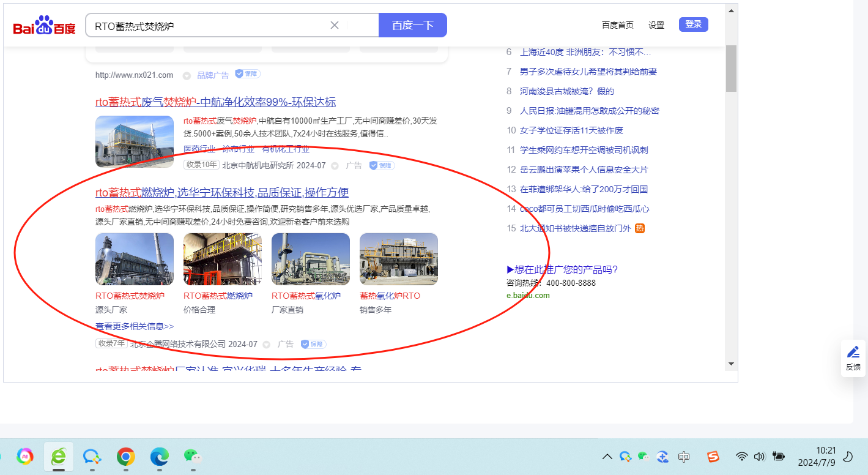Open WeChat from the taskbar

192,456
